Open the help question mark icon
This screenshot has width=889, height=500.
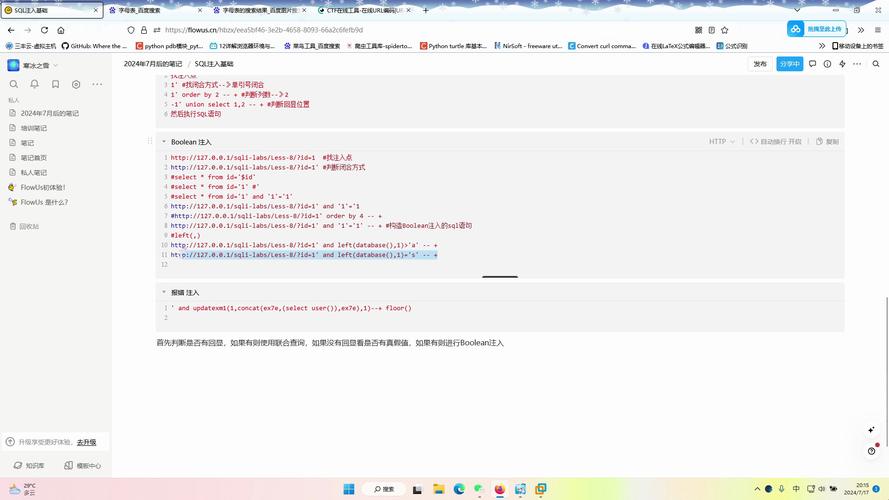pyautogui.click(x=871, y=451)
